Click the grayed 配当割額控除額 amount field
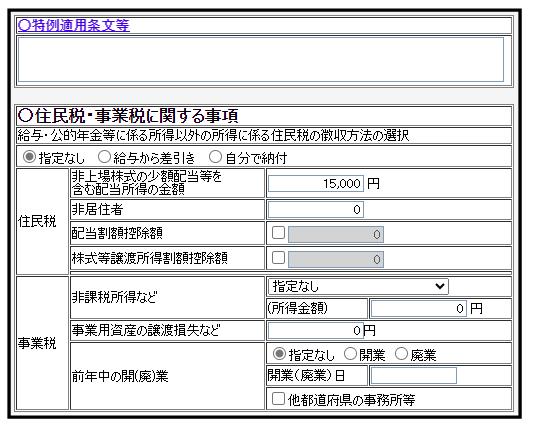Screen dimensions: 535x426 pos(336,234)
